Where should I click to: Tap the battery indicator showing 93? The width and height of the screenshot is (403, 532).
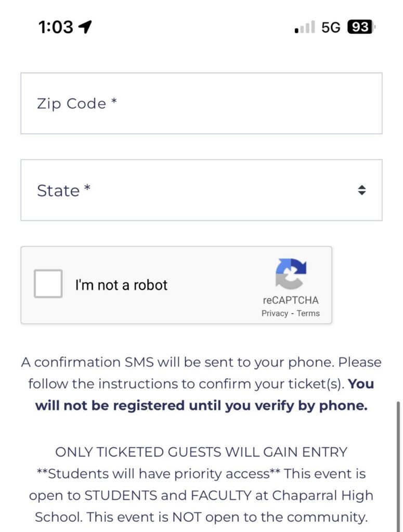tap(361, 27)
